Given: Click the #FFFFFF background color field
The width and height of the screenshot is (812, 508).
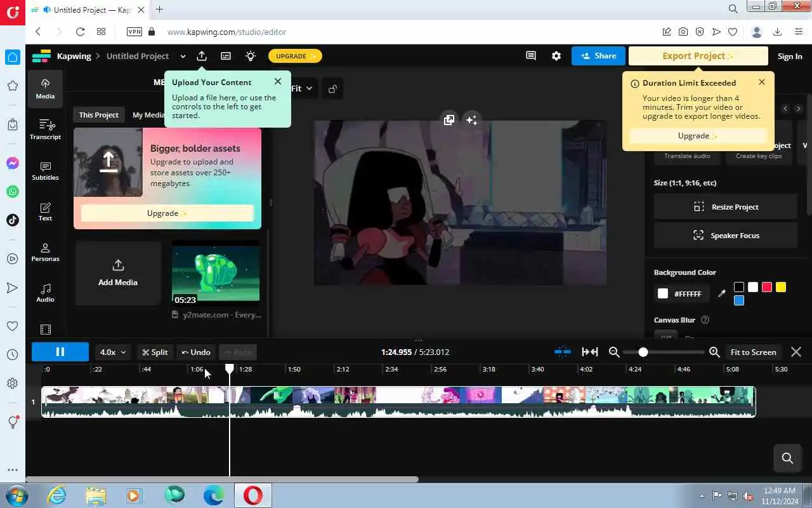Looking at the screenshot, I should coord(682,293).
